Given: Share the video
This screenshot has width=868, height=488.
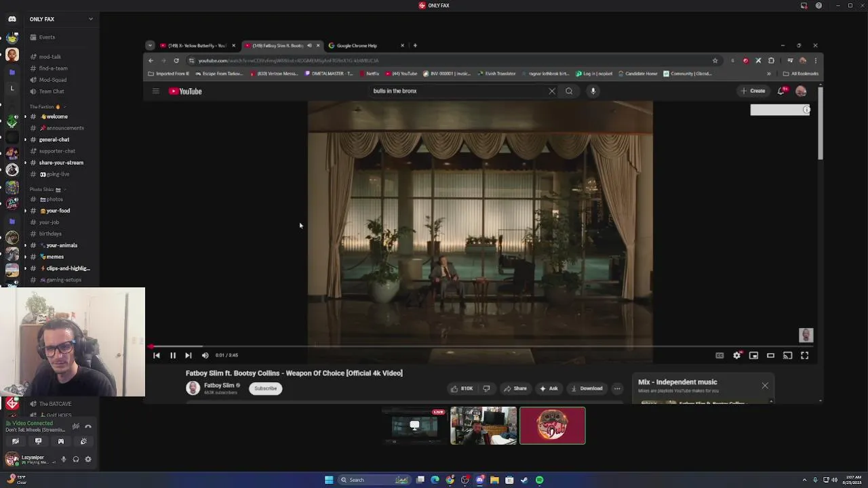Looking at the screenshot, I should [x=515, y=388].
